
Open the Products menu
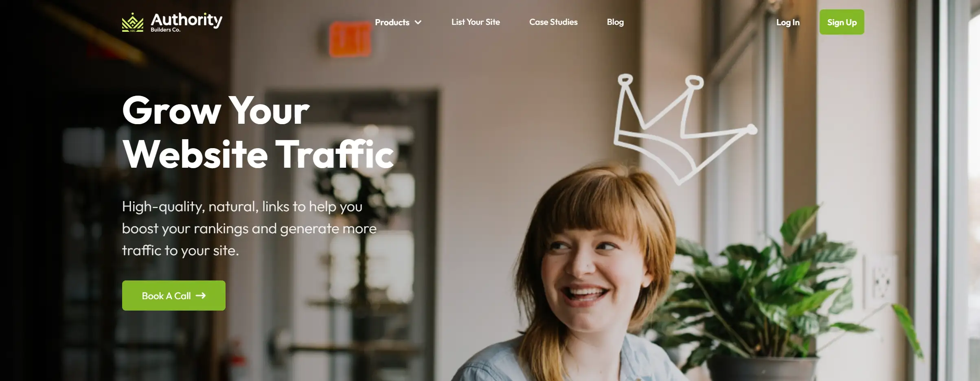[x=398, y=22]
